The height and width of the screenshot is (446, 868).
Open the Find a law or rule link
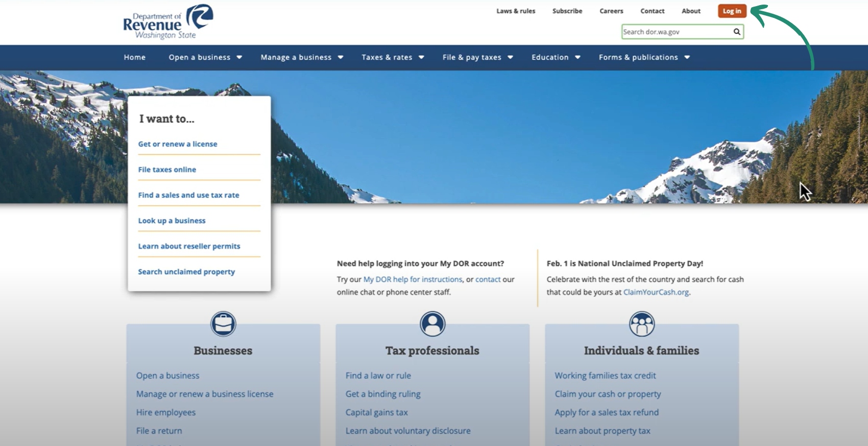pyautogui.click(x=378, y=375)
